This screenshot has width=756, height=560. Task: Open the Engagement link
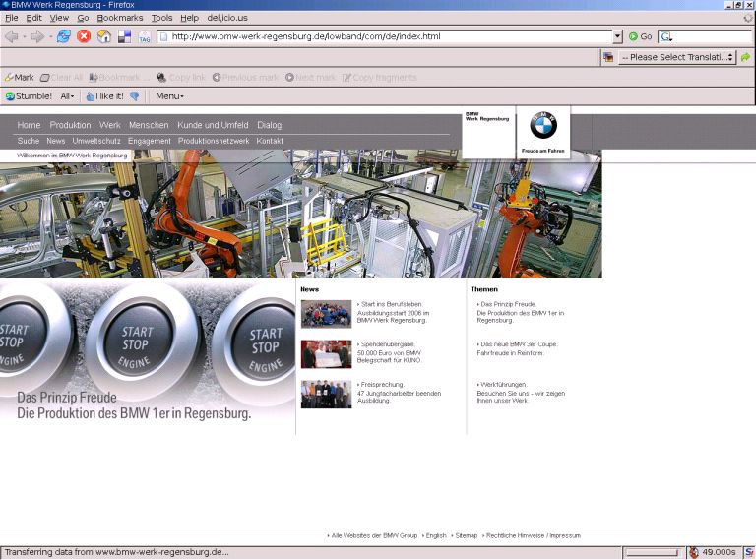coord(149,141)
